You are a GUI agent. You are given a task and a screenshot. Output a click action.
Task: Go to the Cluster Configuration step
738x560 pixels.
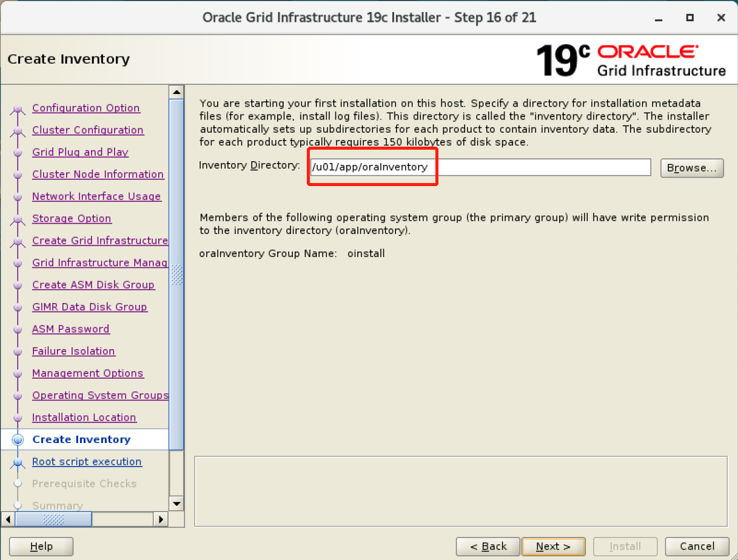pyautogui.click(x=88, y=130)
